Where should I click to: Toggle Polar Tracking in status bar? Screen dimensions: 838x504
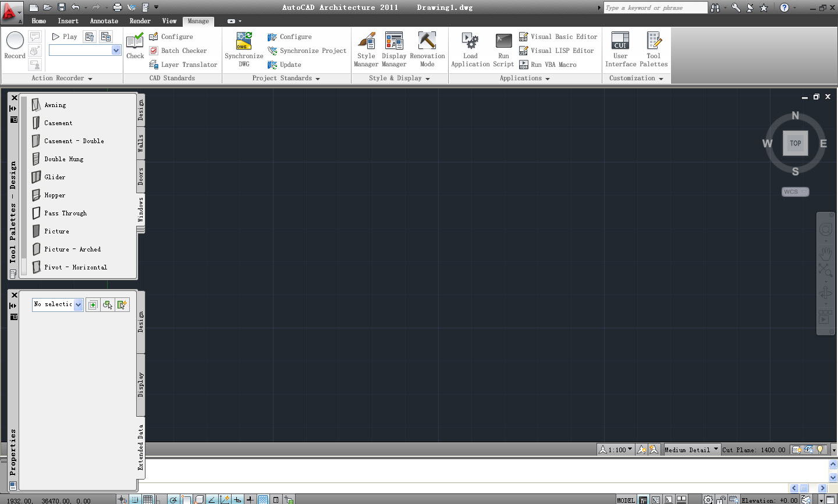tap(173, 500)
